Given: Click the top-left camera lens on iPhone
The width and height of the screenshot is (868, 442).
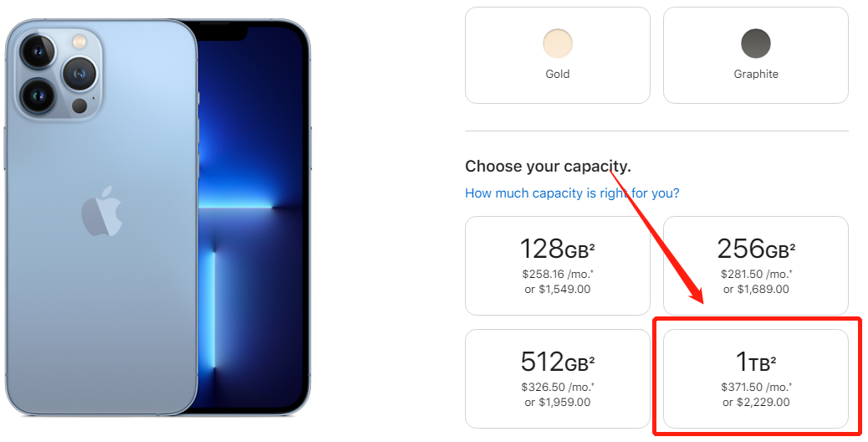Looking at the screenshot, I should 38,52.
